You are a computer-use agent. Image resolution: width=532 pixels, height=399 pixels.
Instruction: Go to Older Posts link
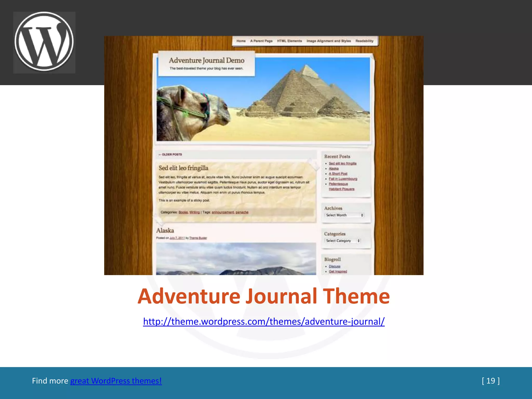(170, 155)
